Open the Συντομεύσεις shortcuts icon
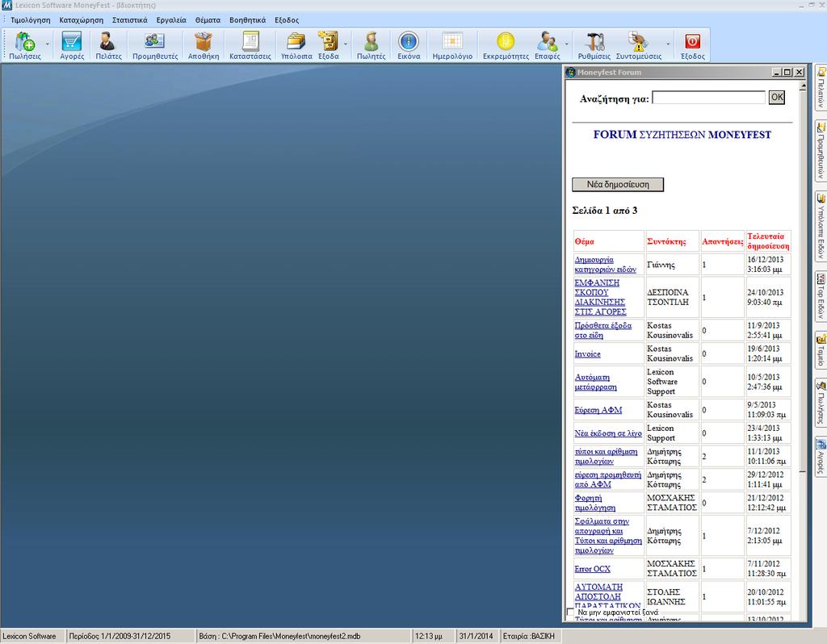Screen dimensions: 827x644 (638, 45)
